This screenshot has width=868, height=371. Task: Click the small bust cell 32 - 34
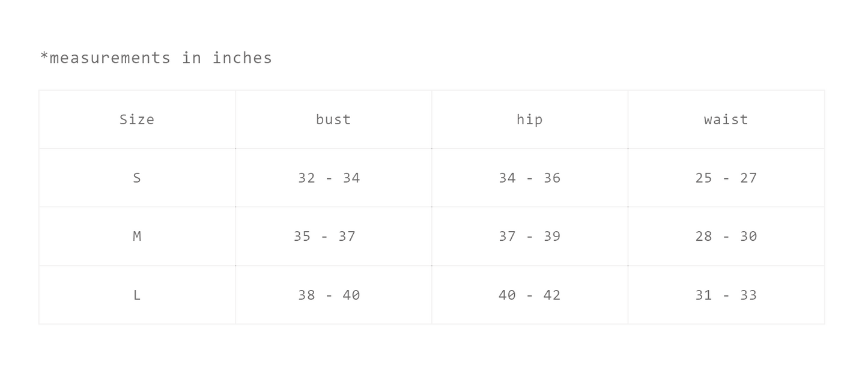point(329,178)
